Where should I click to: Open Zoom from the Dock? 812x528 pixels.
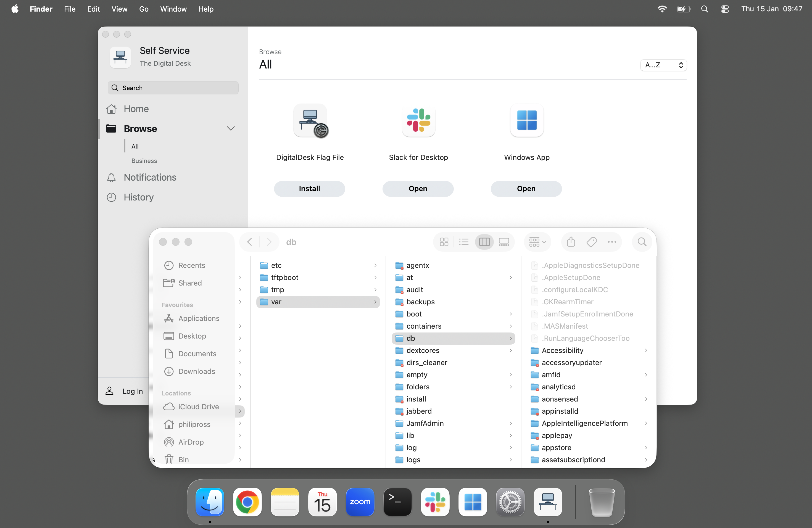tap(360, 502)
